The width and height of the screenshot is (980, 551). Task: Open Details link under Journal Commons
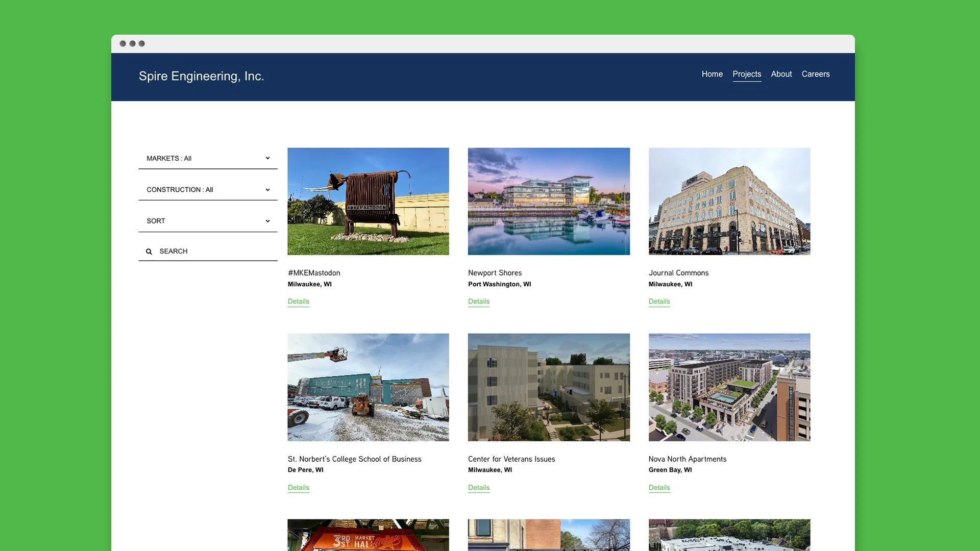pyautogui.click(x=659, y=302)
